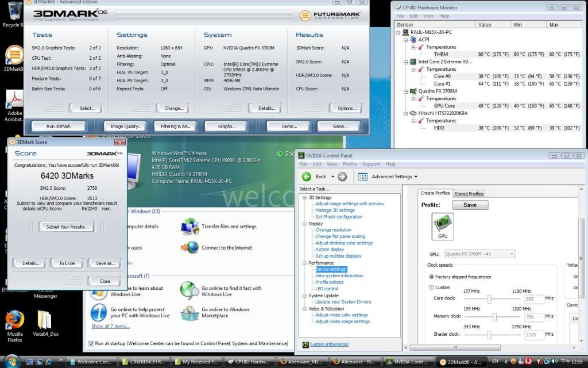Switch to the Create Profiles tab
The width and height of the screenshot is (588, 368).
tap(435, 193)
